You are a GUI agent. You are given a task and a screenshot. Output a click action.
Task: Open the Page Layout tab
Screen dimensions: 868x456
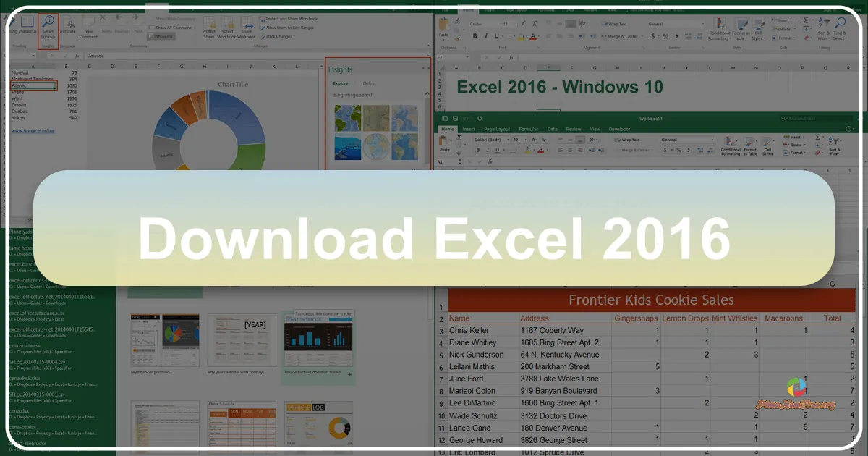(518, 10)
